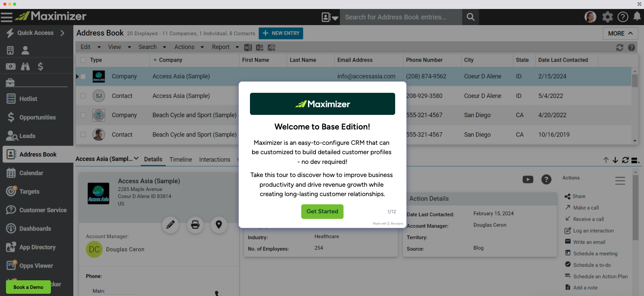Open the View menu dropdown
This screenshot has width=644, height=296.
[119, 47]
